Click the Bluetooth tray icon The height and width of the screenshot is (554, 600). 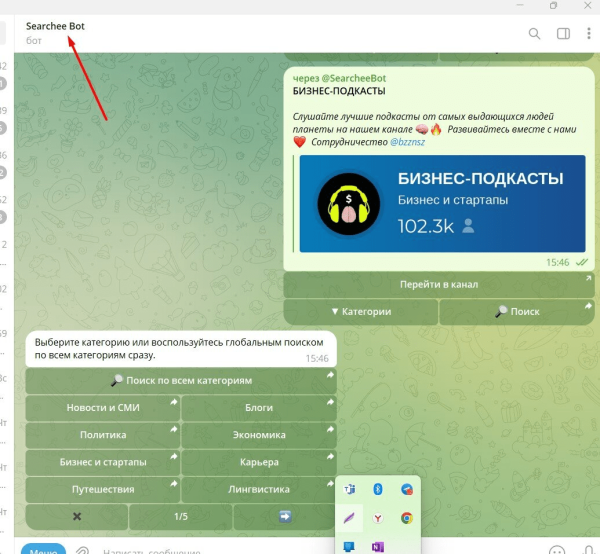click(x=378, y=489)
